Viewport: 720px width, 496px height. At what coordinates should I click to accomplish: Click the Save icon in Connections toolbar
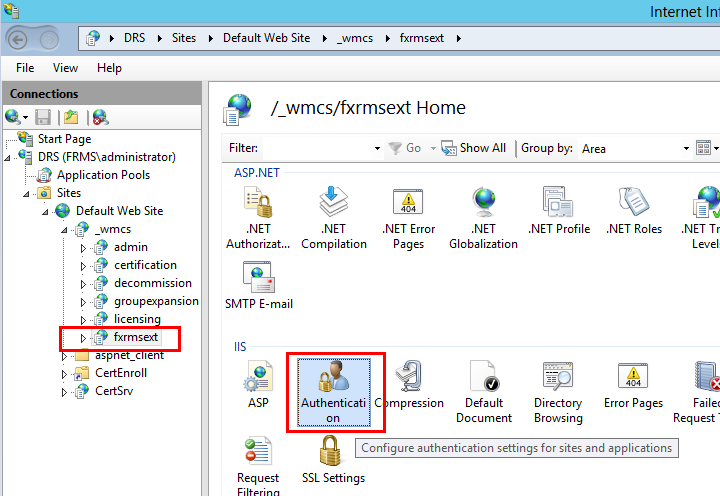(43, 118)
